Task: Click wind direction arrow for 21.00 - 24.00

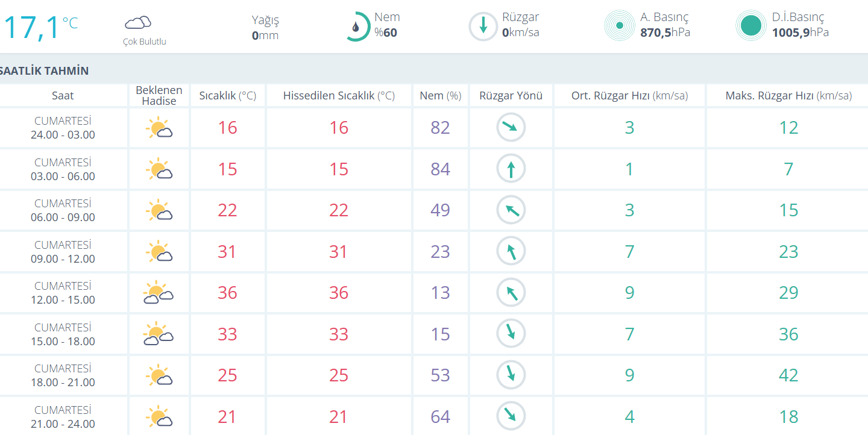Action: tap(511, 416)
